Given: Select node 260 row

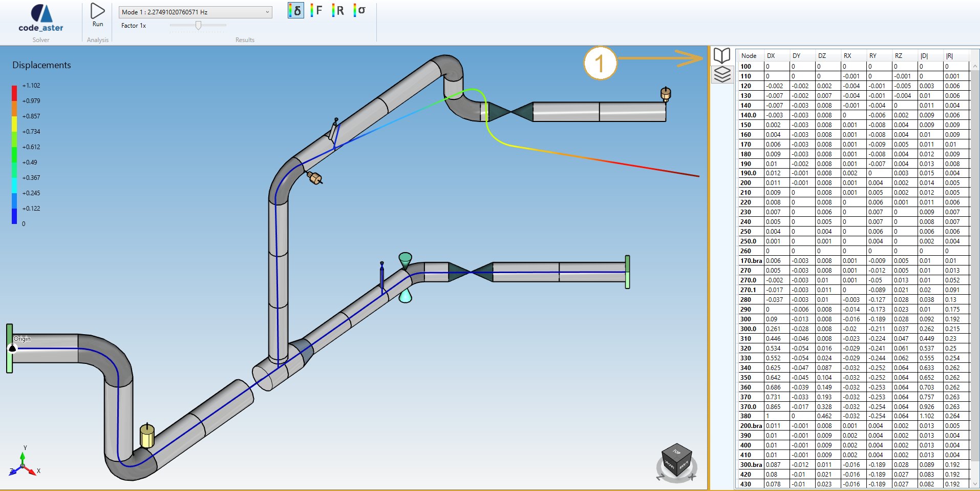Looking at the screenshot, I should [854, 251].
